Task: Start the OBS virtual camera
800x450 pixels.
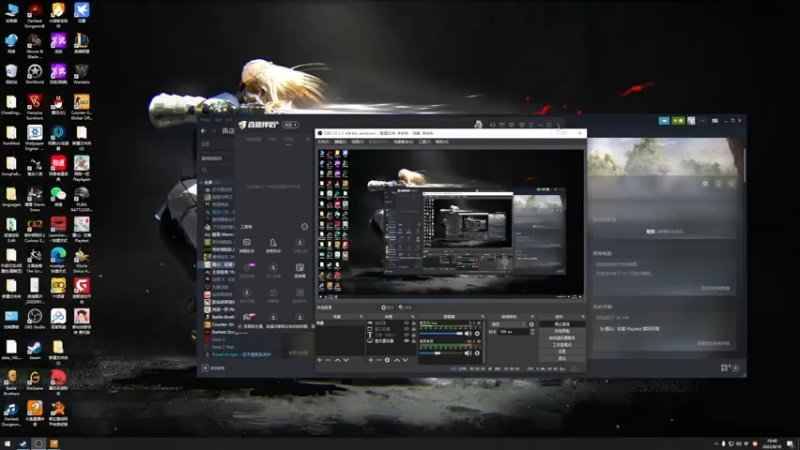Action: click(562, 338)
